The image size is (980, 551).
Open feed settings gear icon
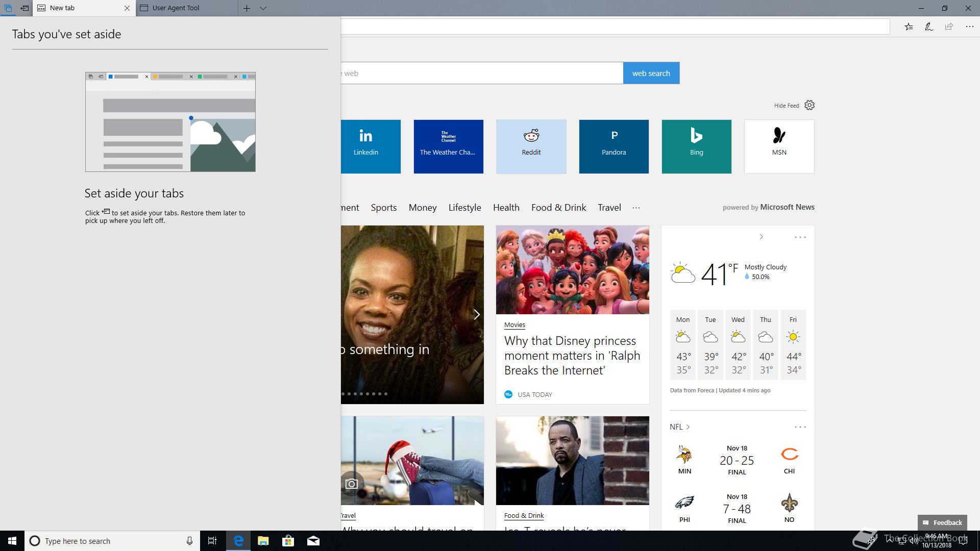[x=810, y=105]
